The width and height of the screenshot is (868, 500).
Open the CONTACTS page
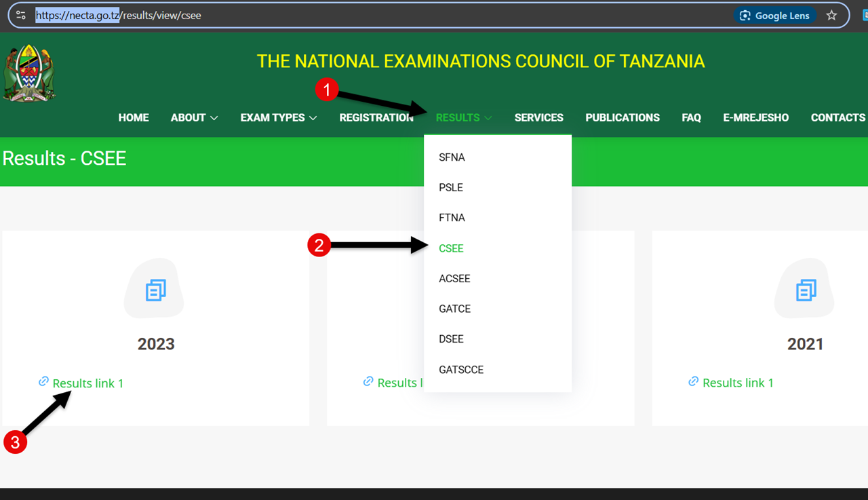pyautogui.click(x=838, y=117)
